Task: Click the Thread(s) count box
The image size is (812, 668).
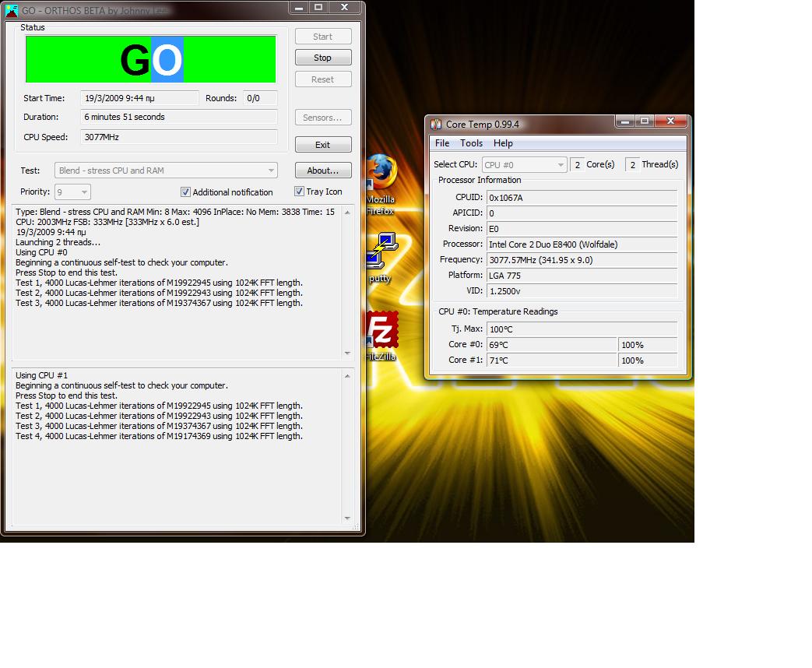Action: 632,165
